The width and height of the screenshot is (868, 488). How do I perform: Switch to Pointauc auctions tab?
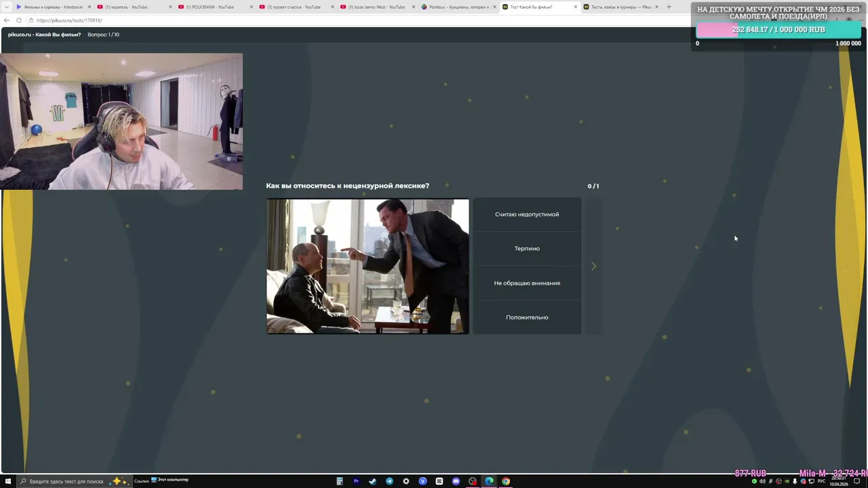click(x=459, y=7)
